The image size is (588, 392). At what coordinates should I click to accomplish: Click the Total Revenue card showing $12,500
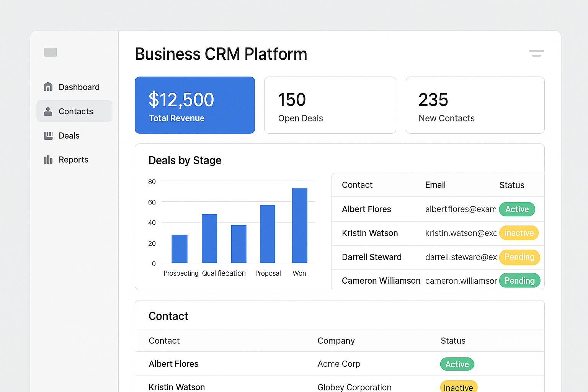point(194,105)
